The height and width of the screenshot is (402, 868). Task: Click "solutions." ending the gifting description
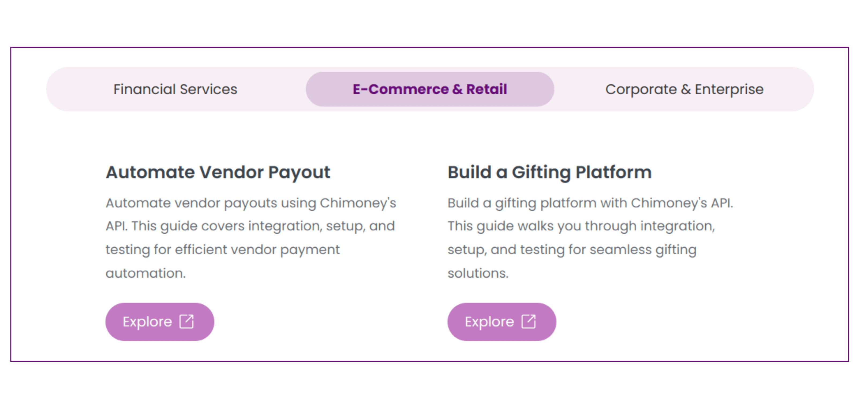[478, 273]
